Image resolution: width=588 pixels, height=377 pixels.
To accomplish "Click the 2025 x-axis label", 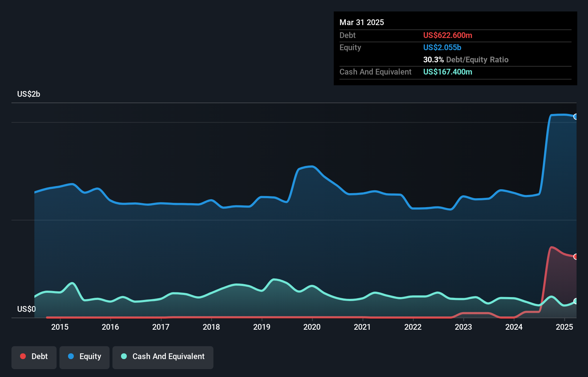I will click(x=564, y=327).
